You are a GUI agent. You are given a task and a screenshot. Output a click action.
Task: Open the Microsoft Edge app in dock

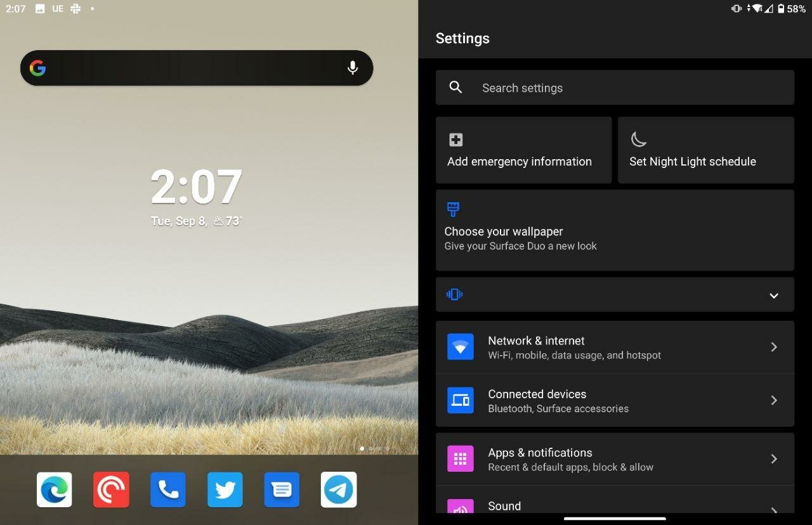[55, 489]
